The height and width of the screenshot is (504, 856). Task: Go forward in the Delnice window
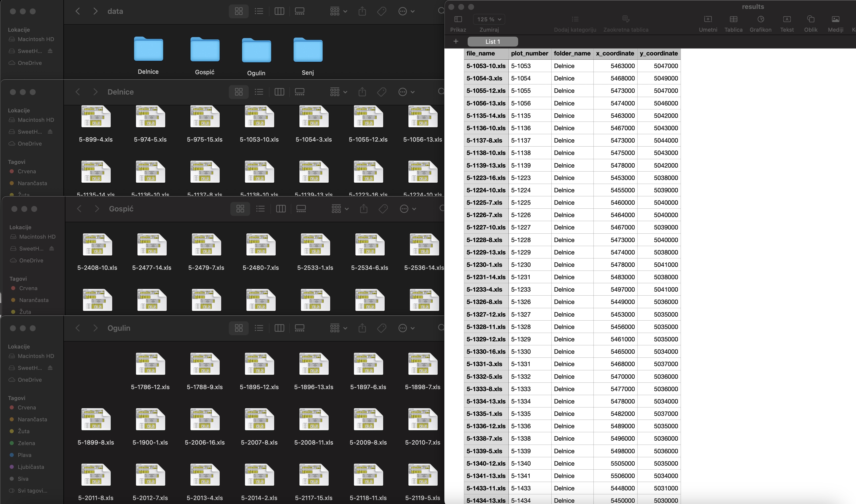pos(96,92)
